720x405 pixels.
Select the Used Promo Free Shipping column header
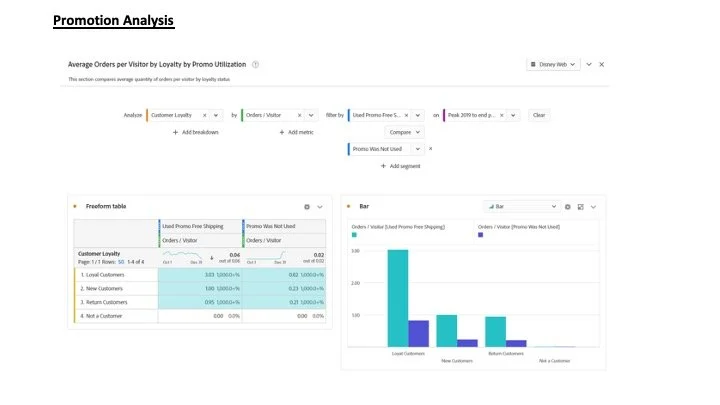[200, 226]
